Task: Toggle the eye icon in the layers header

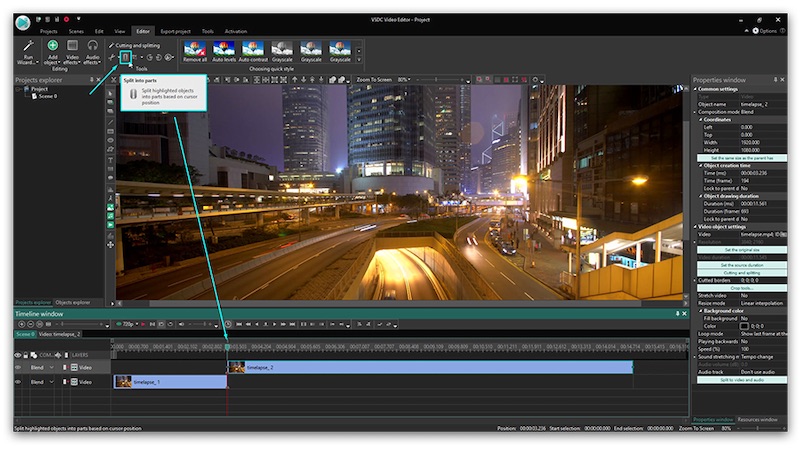Action: pyautogui.click(x=18, y=355)
